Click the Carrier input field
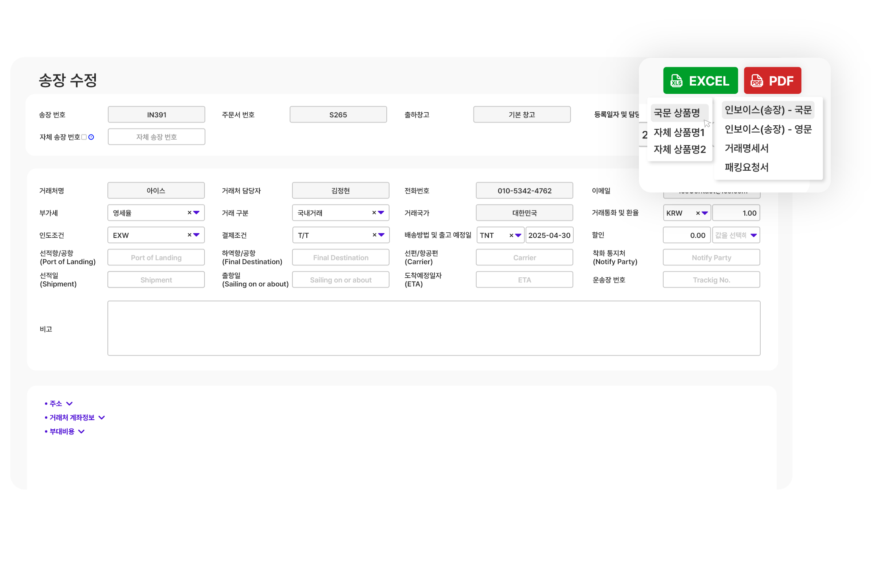Viewport: 890px width, 588px height. pos(524,257)
